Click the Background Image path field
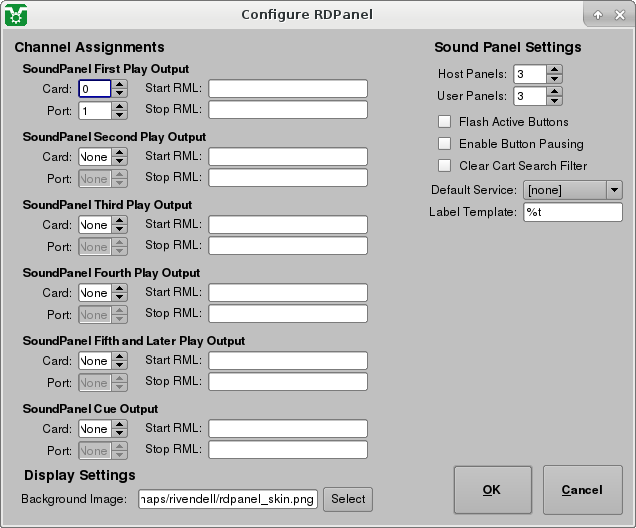636x528 pixels. coord(228,499)
